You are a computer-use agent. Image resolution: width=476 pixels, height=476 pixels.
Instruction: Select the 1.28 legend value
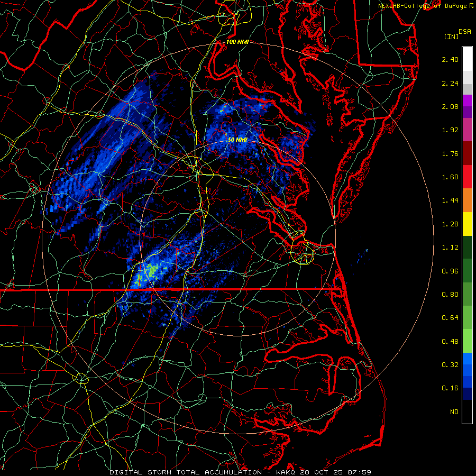coord(450,224)
